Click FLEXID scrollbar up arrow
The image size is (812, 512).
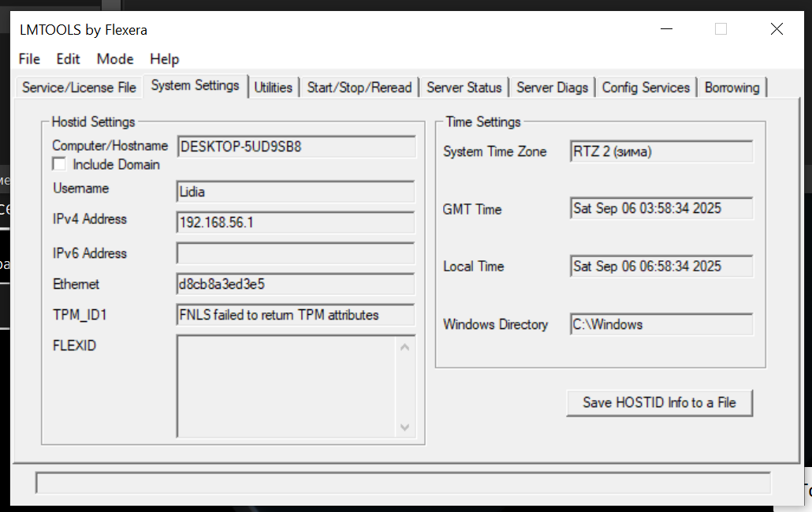[405, 347]
